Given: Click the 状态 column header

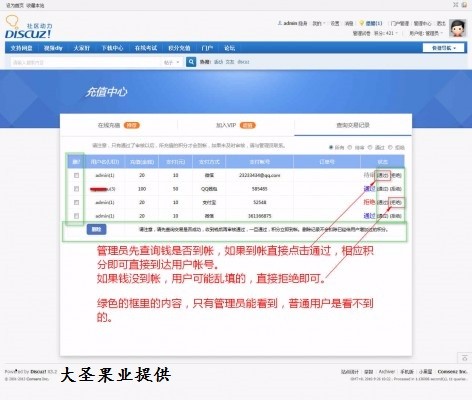Looking at the screenshot, I should (382, 162).
